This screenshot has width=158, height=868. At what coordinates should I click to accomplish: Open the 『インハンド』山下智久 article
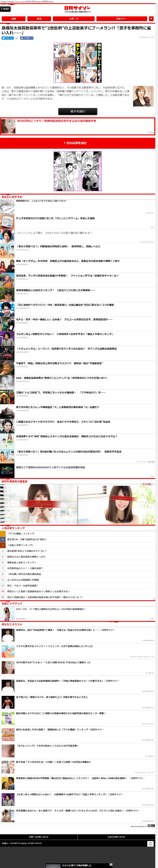[x=54, y=233]
